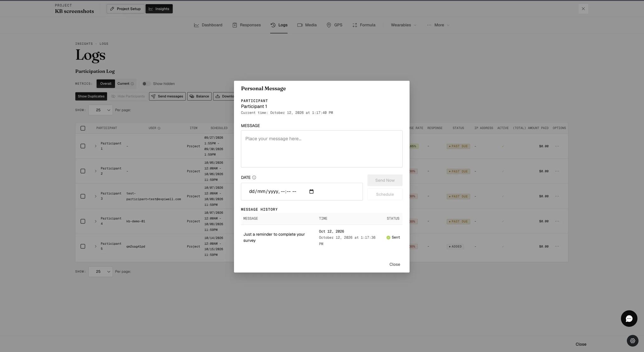Open options ellipsis for Participant 4 row
The image size is (644, 352).
coord(557,221)
